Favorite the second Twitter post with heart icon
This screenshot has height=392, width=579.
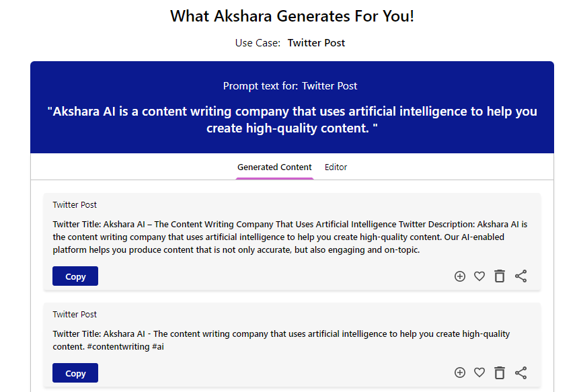pyautogui.click(x=479, y=373)
